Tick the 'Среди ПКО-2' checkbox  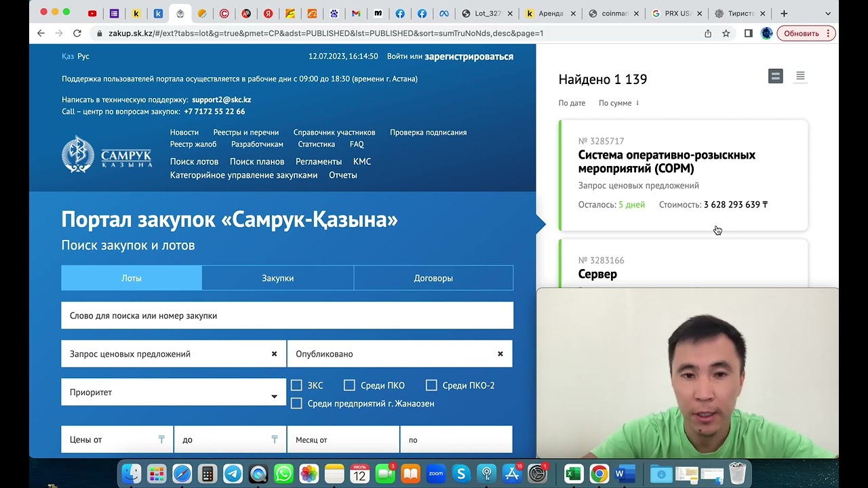tap(431, 385)
